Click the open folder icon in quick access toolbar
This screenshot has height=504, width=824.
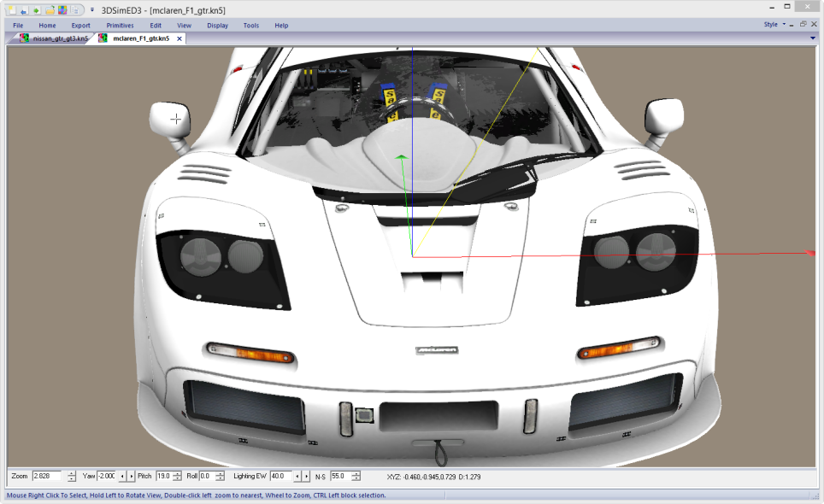tap(50, 10)
